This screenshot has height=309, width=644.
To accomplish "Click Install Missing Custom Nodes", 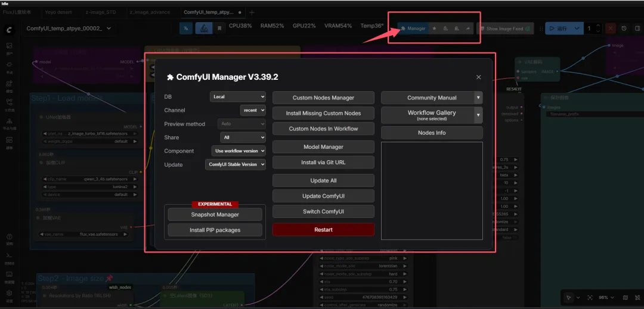I will coord(323,113).
